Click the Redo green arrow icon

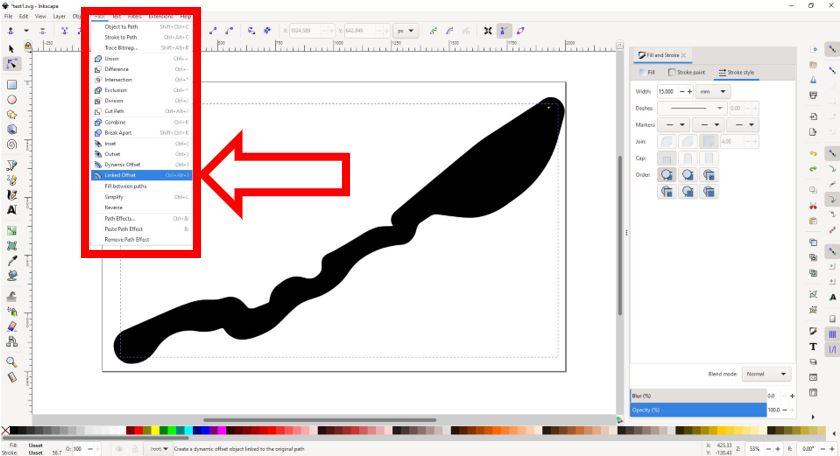[813, 169]
